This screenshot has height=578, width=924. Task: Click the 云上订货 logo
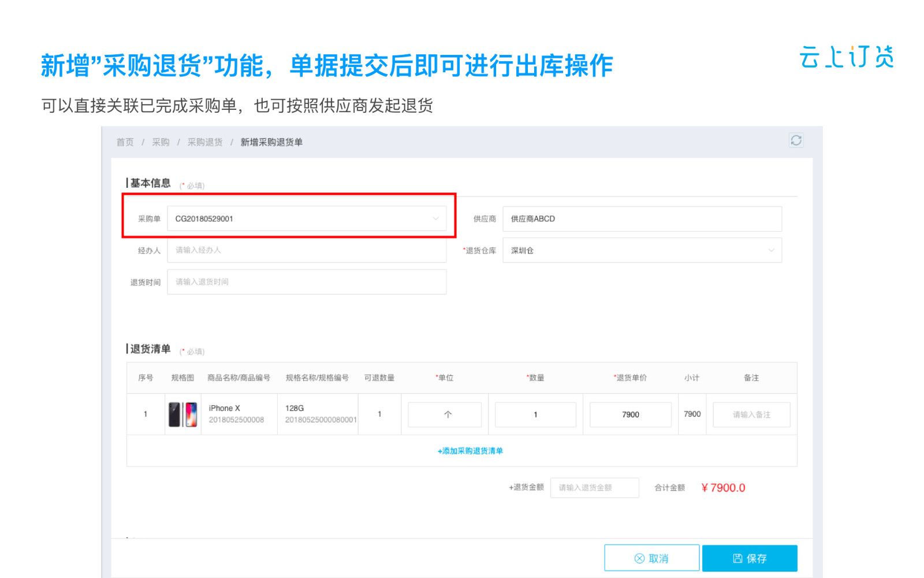[847, 57]
